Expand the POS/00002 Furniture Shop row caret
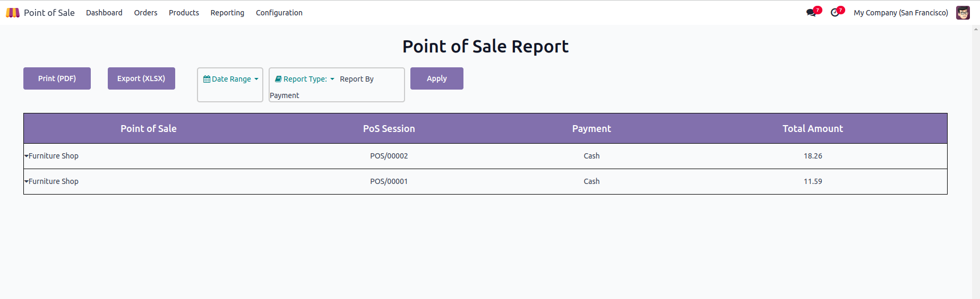 [x=27, y=156]
